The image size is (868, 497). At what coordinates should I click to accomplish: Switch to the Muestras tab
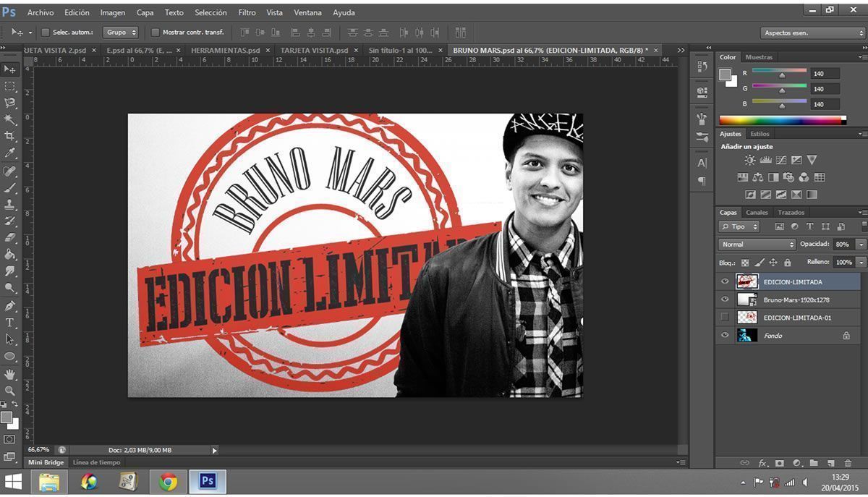[x=759, y=57]
